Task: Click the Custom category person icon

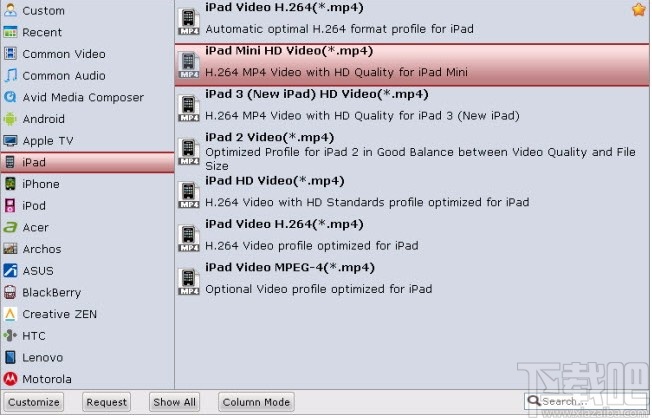Action: (x=10, y=10)
